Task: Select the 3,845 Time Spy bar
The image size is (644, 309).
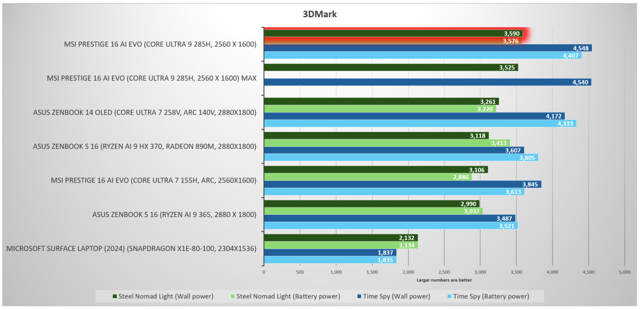Action: pyautogui.click(x=403, y=184)
